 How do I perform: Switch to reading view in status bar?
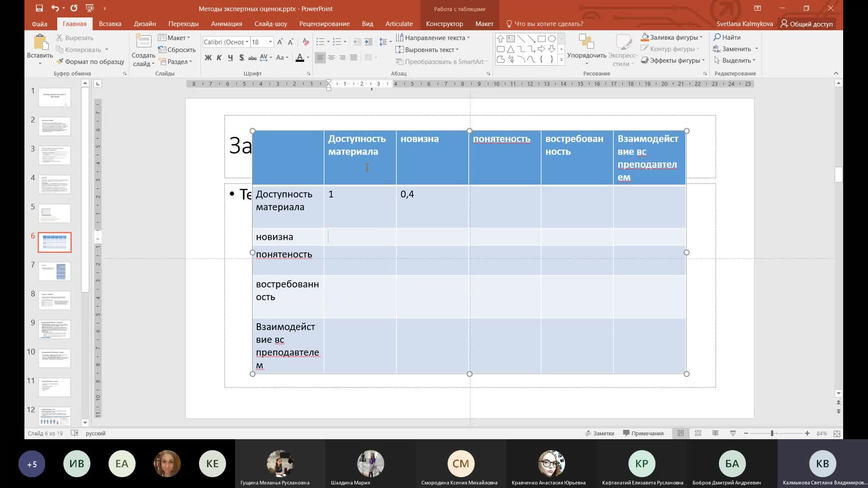tap(715, 433)
